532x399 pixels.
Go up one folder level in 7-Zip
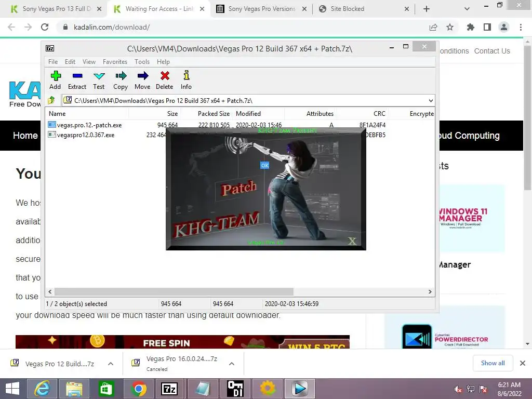click(x=51, y=100)
